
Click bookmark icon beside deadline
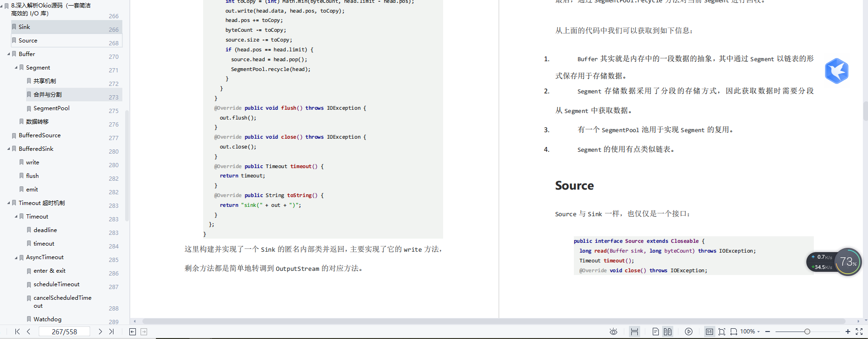pyautogui.click(x=29, y=230)
